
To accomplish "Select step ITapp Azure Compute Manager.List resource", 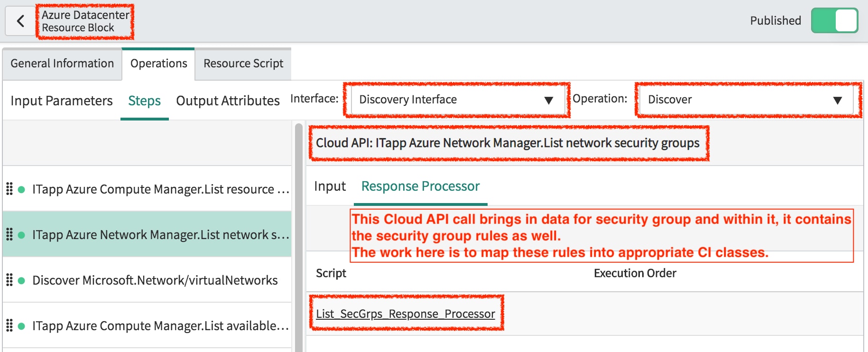I will pyautogui.click(x=147, y=189).
